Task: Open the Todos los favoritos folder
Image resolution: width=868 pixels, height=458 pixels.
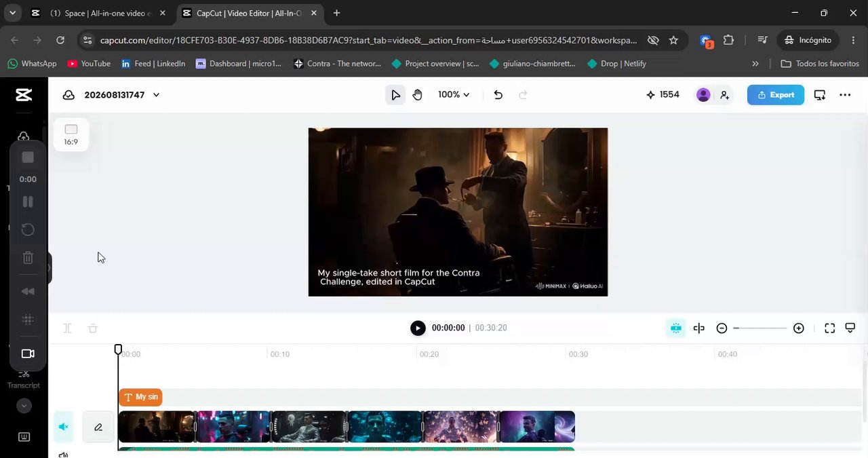Action: pos(821,64)
